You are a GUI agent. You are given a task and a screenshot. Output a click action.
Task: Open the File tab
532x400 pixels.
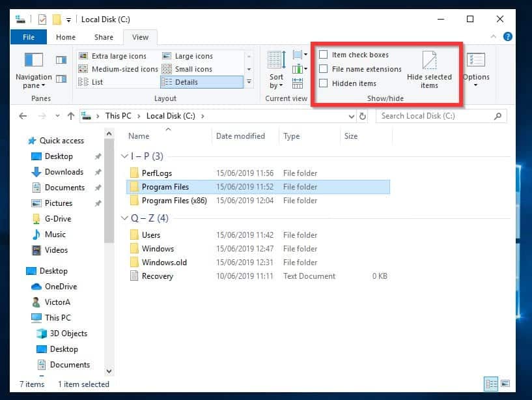[29, 37]
